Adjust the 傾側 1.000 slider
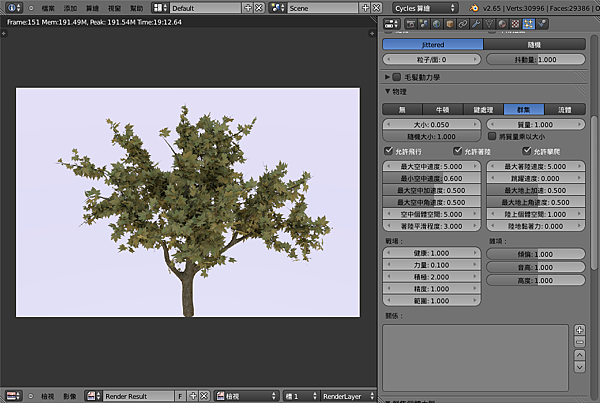 [x=536, y=254]
